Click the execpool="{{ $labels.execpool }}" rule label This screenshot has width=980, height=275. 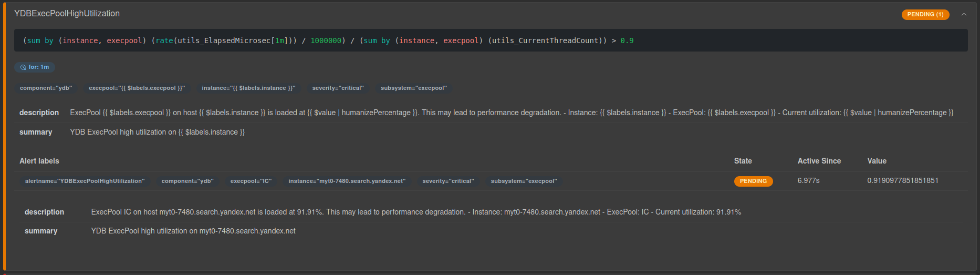coord(137,88)
